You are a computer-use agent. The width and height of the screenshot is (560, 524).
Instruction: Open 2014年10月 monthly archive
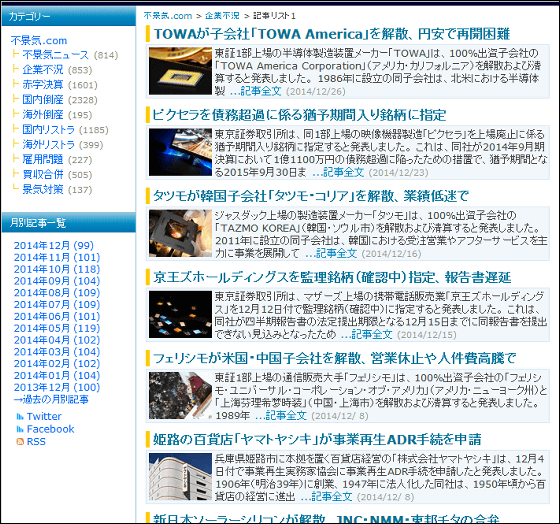coord(57,269)
